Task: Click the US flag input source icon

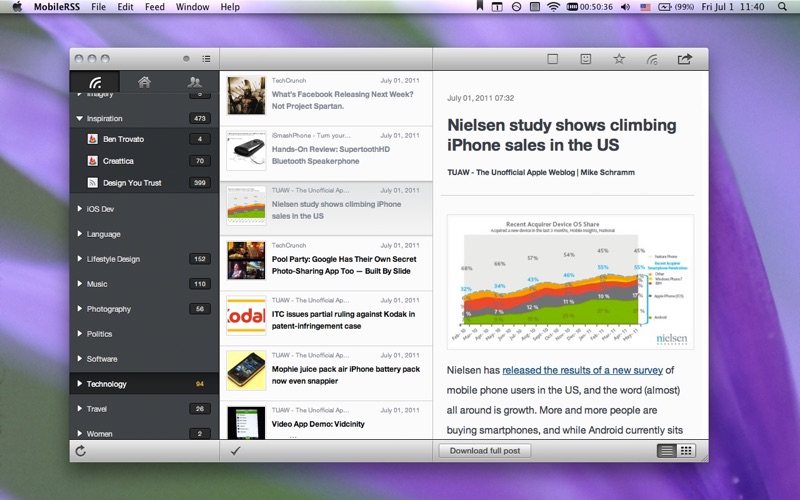Action: (645, 7)
